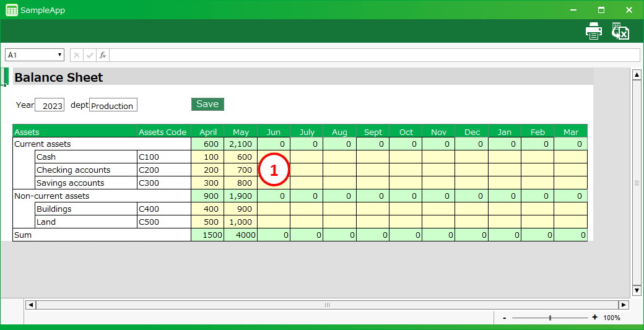Image resolution: width=644 pixels, height=330 pixels.
Task: Click the printer icon in the toolbar
Action: [593, 32]
